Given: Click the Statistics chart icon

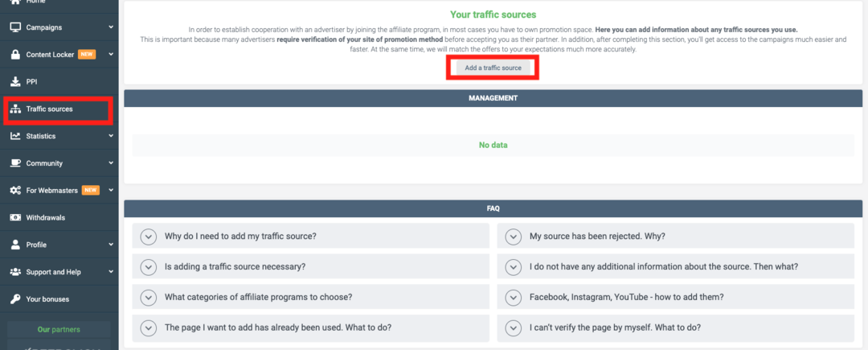Looking at the screenshot, I should [x=15, y=136].
